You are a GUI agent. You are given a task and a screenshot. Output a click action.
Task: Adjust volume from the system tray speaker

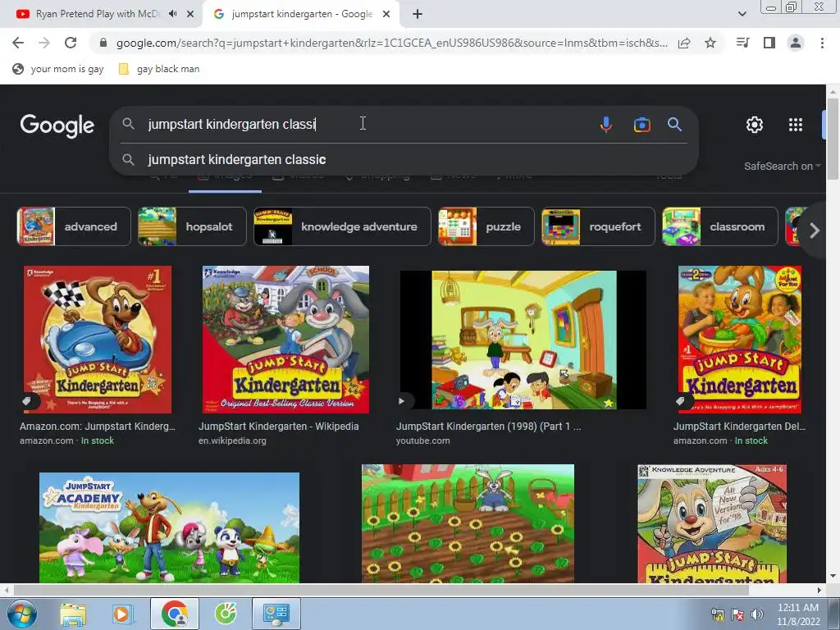(x=756, y=614)
